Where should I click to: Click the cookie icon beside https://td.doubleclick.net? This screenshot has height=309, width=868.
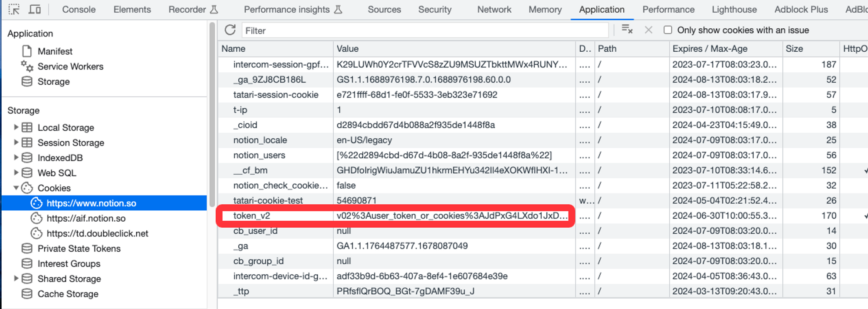click(x=36, y=233)
